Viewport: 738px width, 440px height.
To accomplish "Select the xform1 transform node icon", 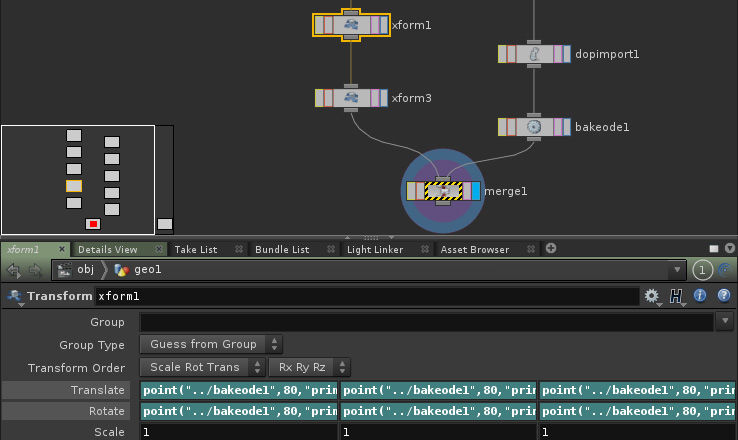I will tap(351, 25).
